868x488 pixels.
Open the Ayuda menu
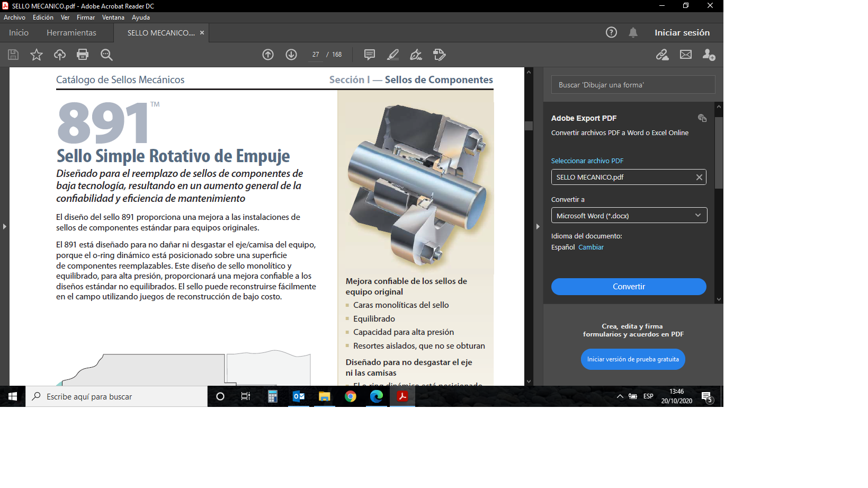point(141,17)
